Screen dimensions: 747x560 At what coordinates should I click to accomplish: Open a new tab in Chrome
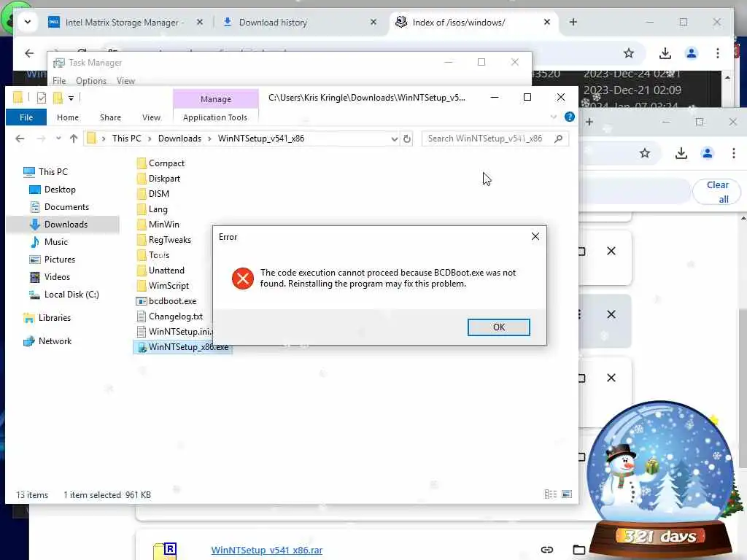(x=573, y=22)
